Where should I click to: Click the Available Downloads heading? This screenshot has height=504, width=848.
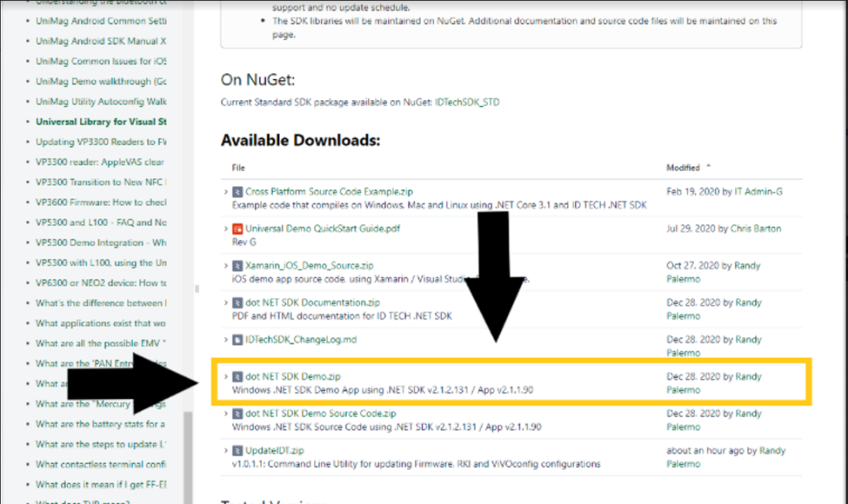[300, 141]
